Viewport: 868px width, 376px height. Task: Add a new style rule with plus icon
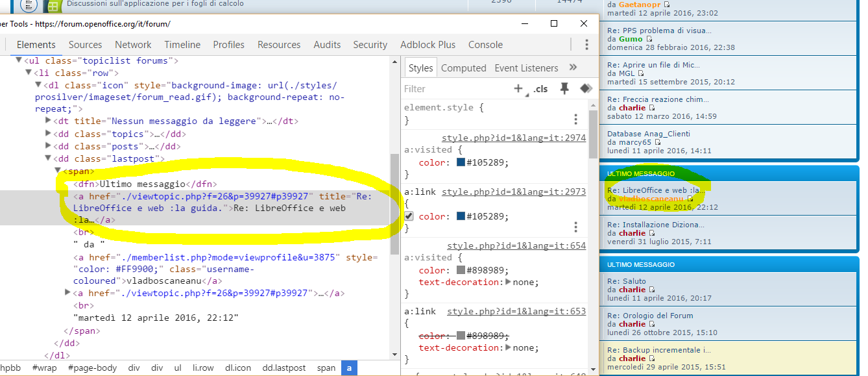[x=518, y=89]
